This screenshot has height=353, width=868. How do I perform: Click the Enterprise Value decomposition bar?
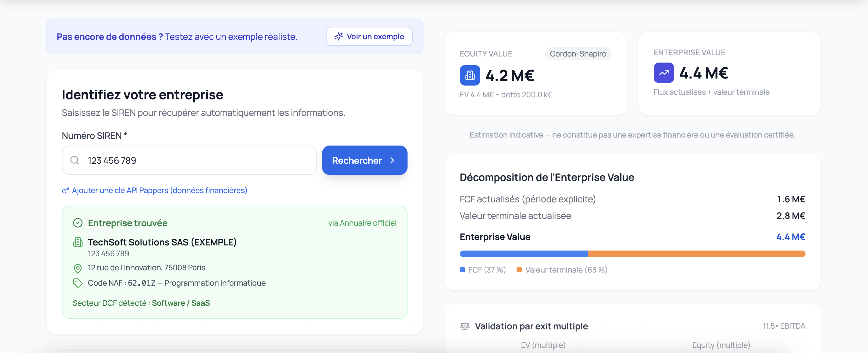click(632, 253)
